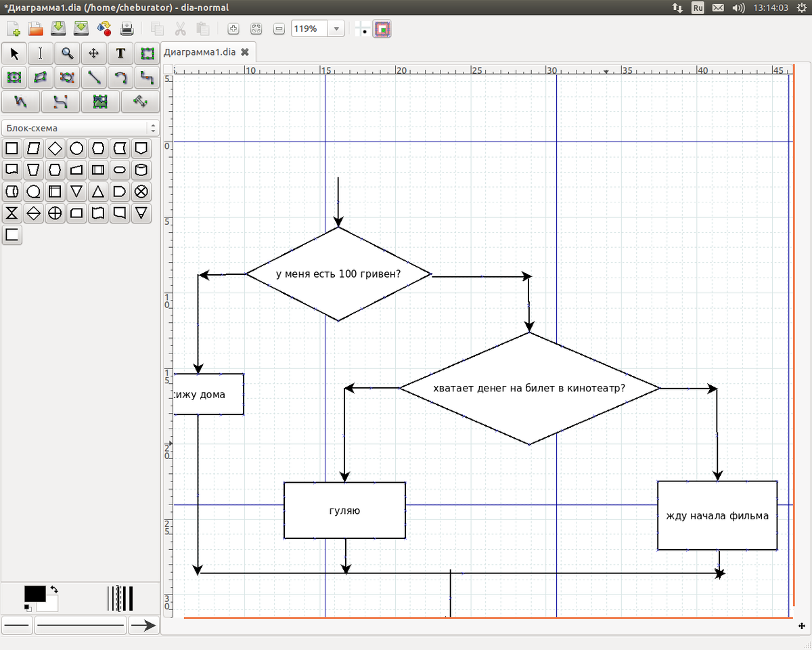This screenshot has height=650, width=812.
Task: Fit diagram to window with zoom-fit icon
Action: click(x=256, y=29)
